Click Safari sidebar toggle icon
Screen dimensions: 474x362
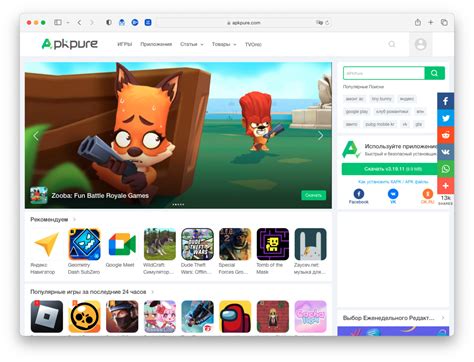[x=58, y=22]
